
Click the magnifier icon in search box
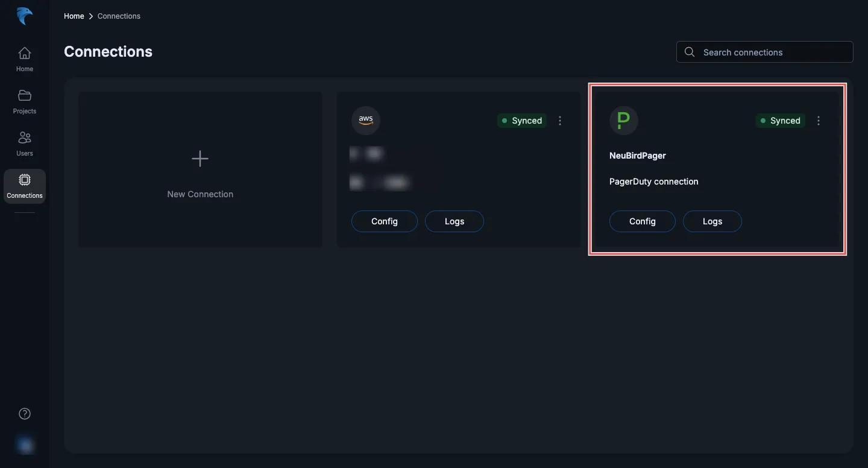pos(690,52)
